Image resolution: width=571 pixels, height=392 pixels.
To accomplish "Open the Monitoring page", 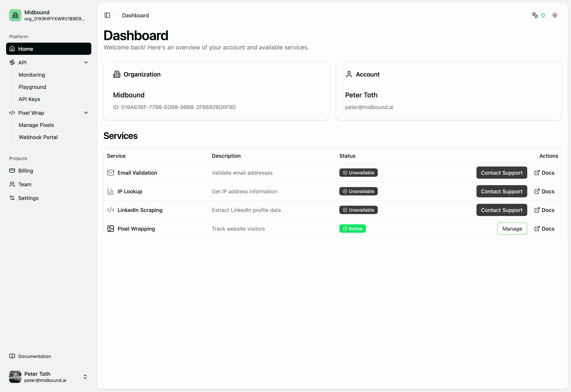I will pos(32,75).
